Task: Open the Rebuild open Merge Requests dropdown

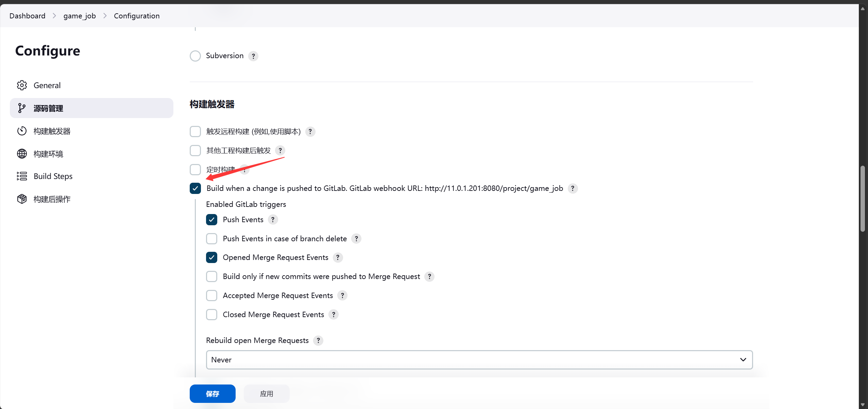Action: pos(479,360)
